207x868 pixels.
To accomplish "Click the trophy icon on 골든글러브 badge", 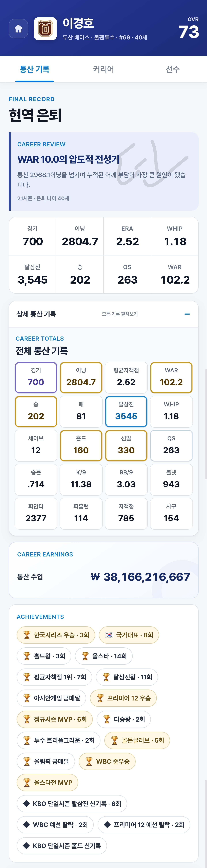I will (114, 740).
